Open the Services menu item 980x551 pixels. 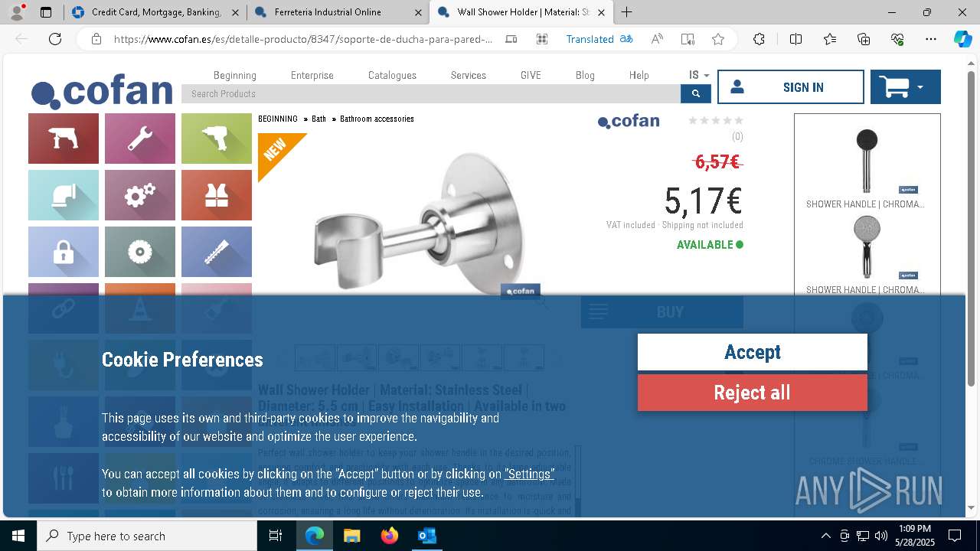[x=469, y=75]
